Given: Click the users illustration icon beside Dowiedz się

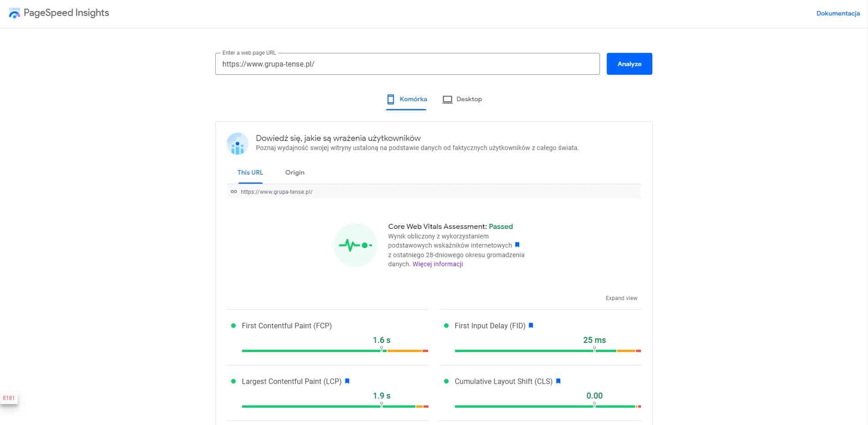Looking at the screenshot, I should 238,144.
